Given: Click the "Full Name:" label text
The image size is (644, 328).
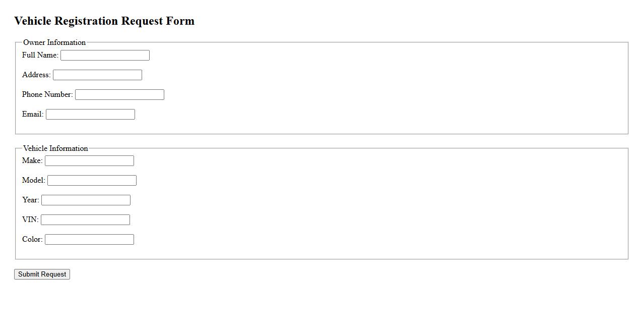Looking at the screenshot, I should coord(40,55).
